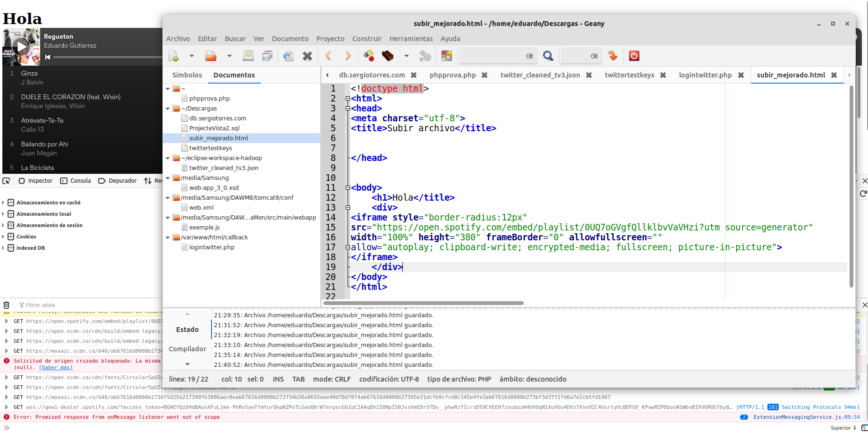Image resolution: width=868 pixels, height=441 pixels.
Task: Switch to the Estado message tab
Action: 187,330
